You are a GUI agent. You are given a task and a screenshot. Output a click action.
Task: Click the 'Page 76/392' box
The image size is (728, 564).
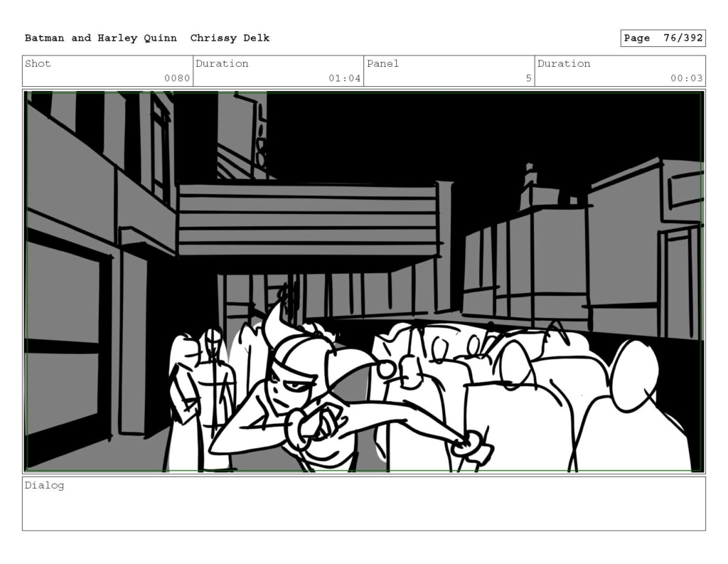(x=663, y=38)
